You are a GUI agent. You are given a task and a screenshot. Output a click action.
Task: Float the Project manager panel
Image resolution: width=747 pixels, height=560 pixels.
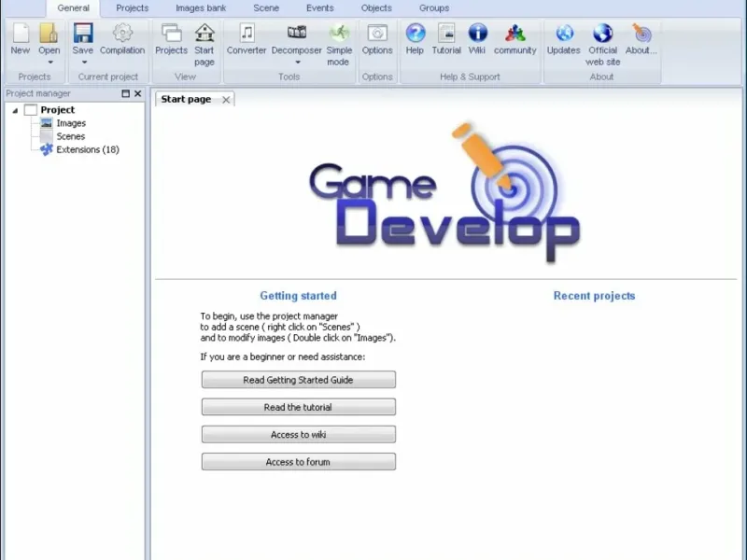(x=126, y=93)
